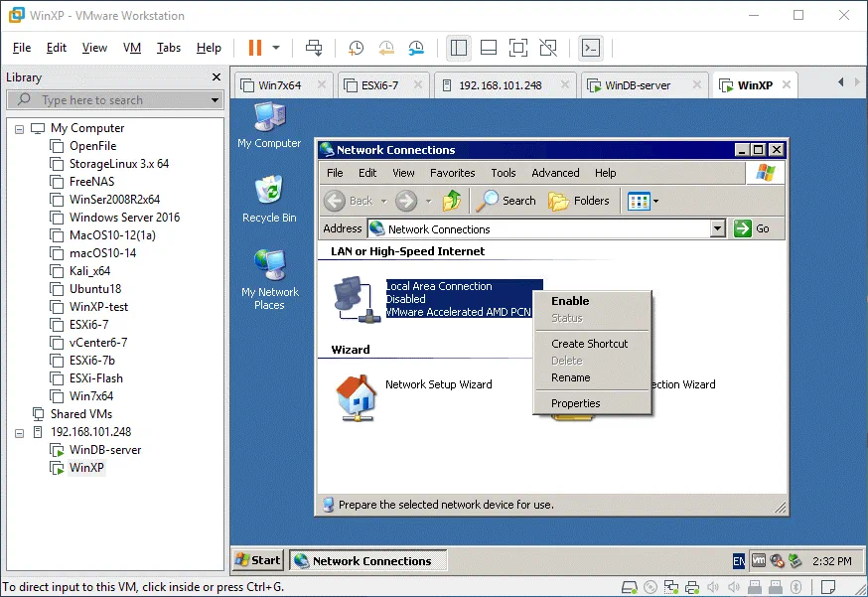This screenshot has width=868, height=597.
Task: Click the Go button beside address bar
Action: [753, 229]
